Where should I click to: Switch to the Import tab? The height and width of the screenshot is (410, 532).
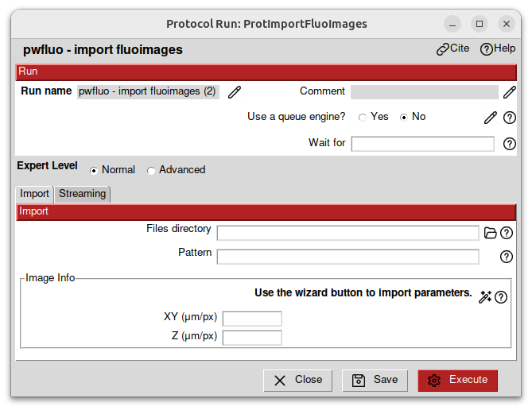click(x=35, y=194)
